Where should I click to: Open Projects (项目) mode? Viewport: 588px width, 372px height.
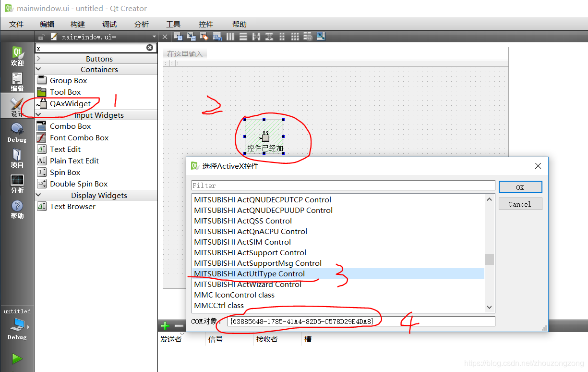pyautogui.click(x=17, y=158)
